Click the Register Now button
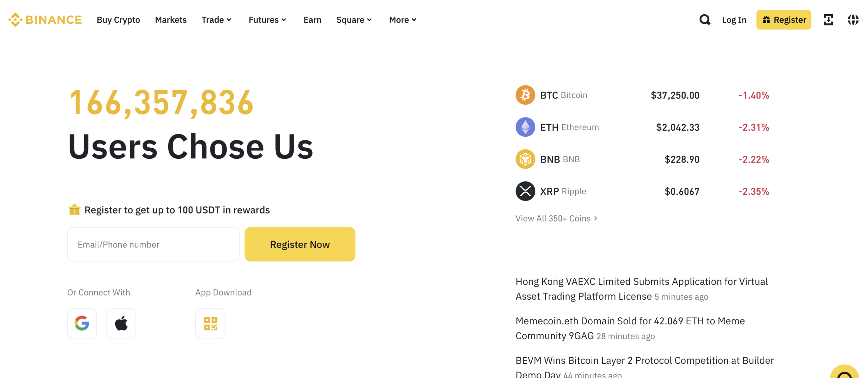This screenshot has width=868, height=378. coord(300,244)
